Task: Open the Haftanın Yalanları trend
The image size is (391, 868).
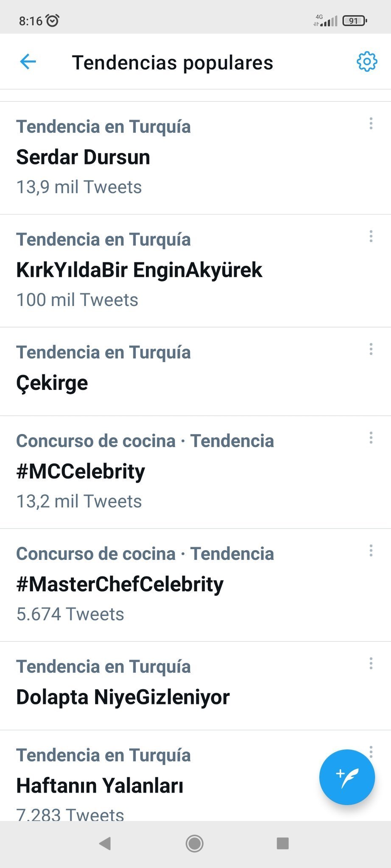Action: coord(100,785)
